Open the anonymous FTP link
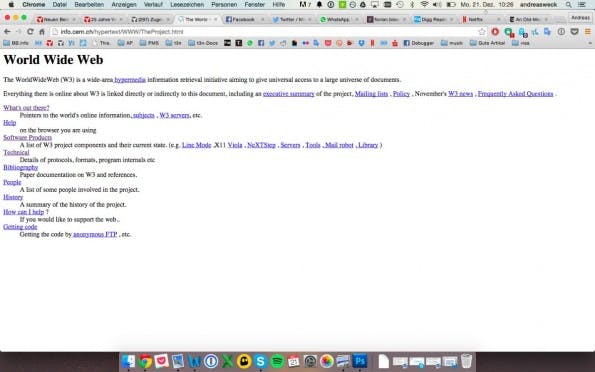 95,235
